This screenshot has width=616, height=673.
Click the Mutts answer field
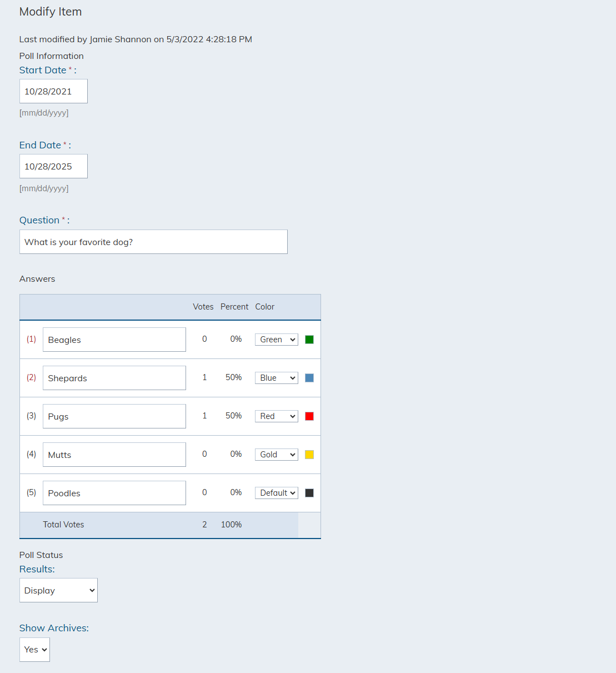click(114, 455)
